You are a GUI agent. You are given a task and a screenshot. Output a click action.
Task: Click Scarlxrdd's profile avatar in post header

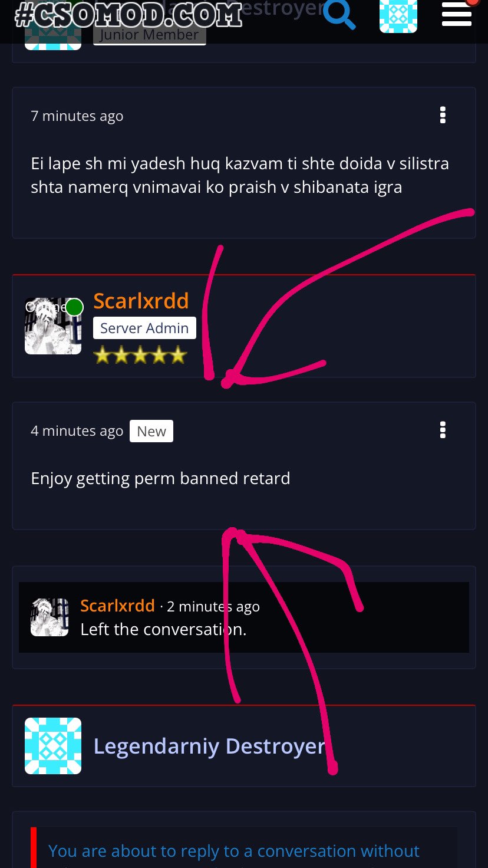click(x=53, y=326)
